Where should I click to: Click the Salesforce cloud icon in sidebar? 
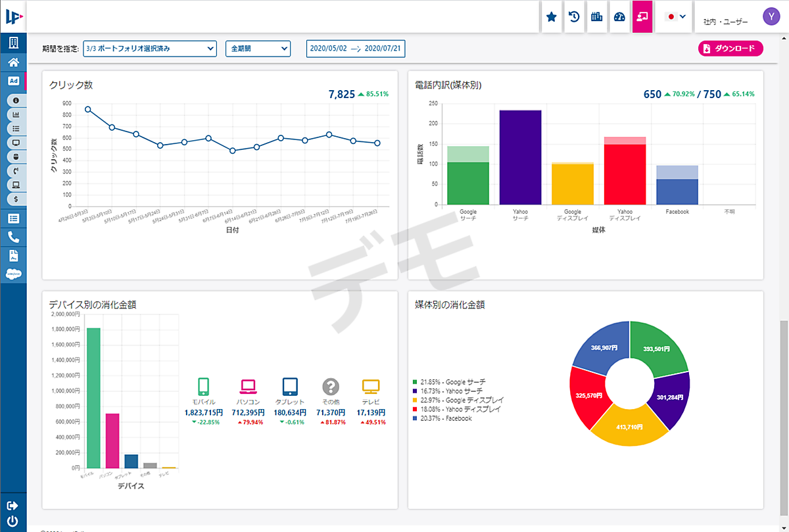(x=14, y=274)
